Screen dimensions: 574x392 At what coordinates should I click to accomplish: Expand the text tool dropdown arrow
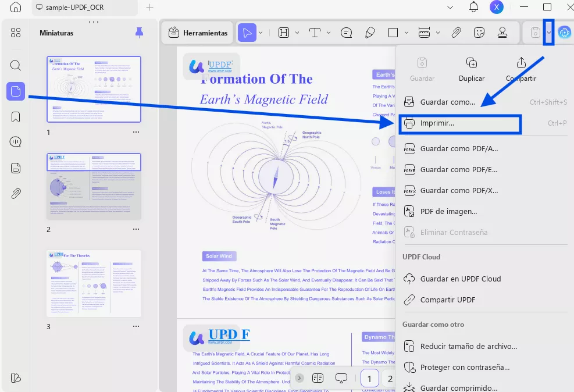click(329, 33)
